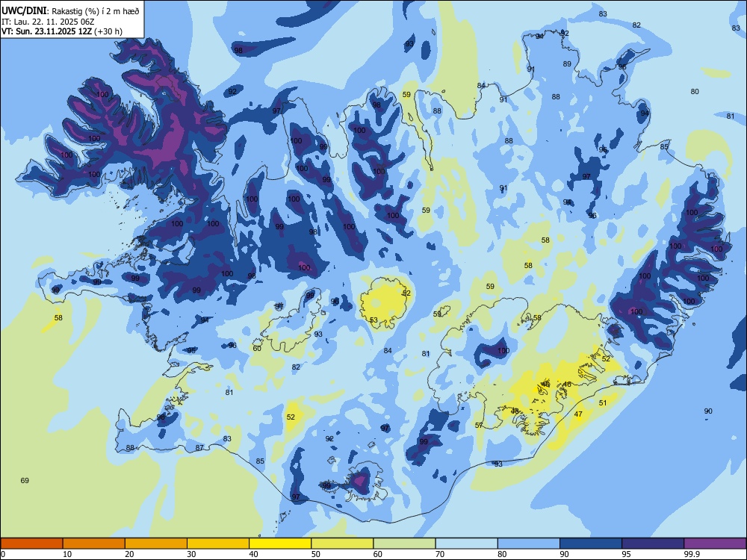The image size is (747, 560).
Task: Click the dark orange 0–10 legend swatch
Action: click(x=31, y=544)
